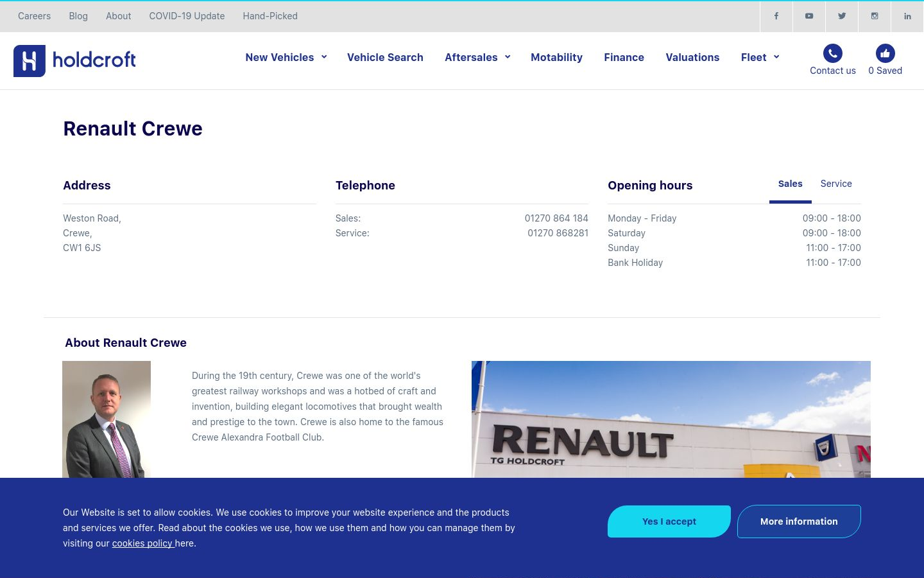Click the Crewe, address line

pyautogui.click(x=78, y=233)
